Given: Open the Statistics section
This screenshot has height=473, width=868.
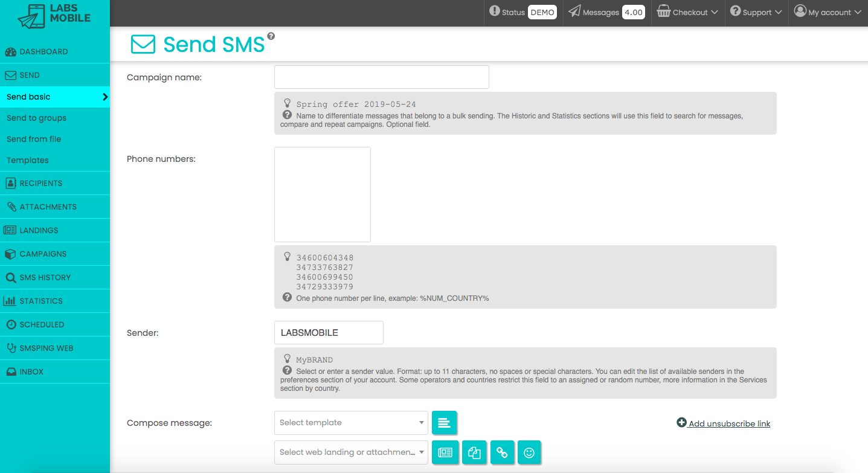Looking at the screenshot, I should [55, 301].
